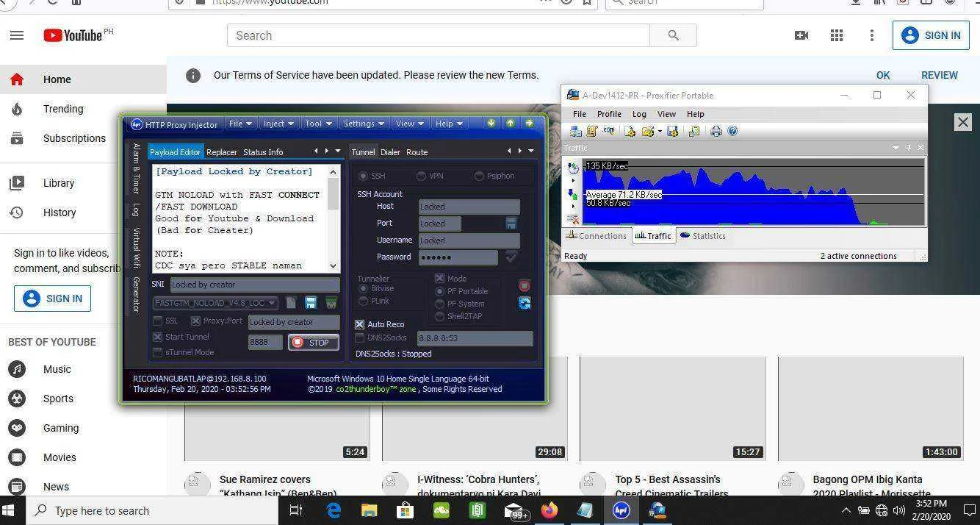The image size is (980, 525).
Task: Click the Save Profile icon in Proxifier toolbar
Action: [671, 131]
